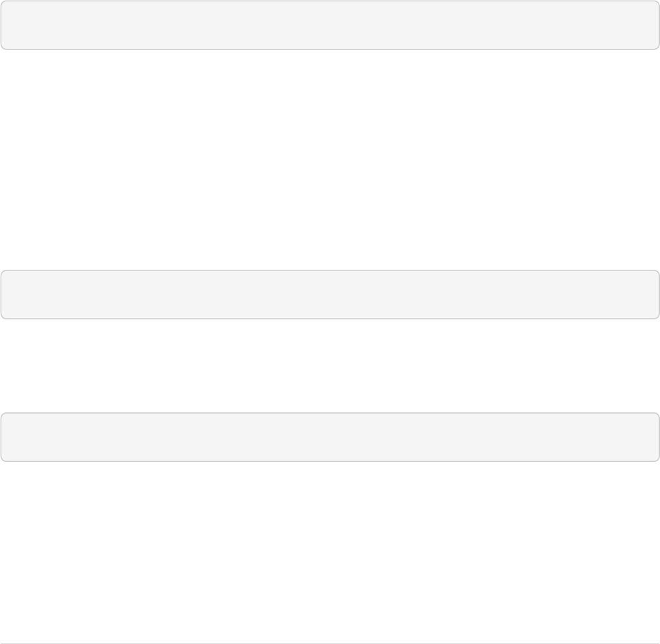Click the bottom-left rounded corner of the top box
This screenshot has width=660, height=644.
pyautogui.click(x=3, y=47)
